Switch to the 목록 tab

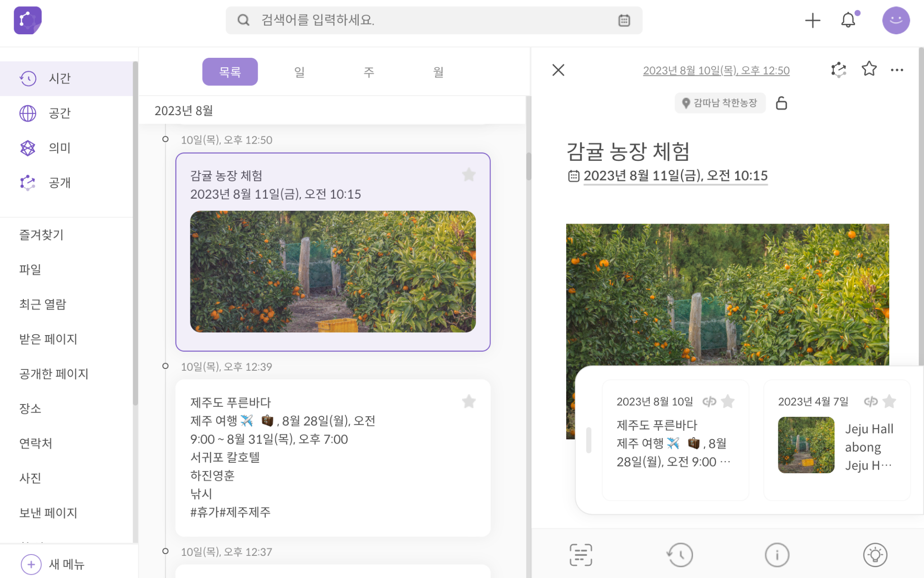230,72
